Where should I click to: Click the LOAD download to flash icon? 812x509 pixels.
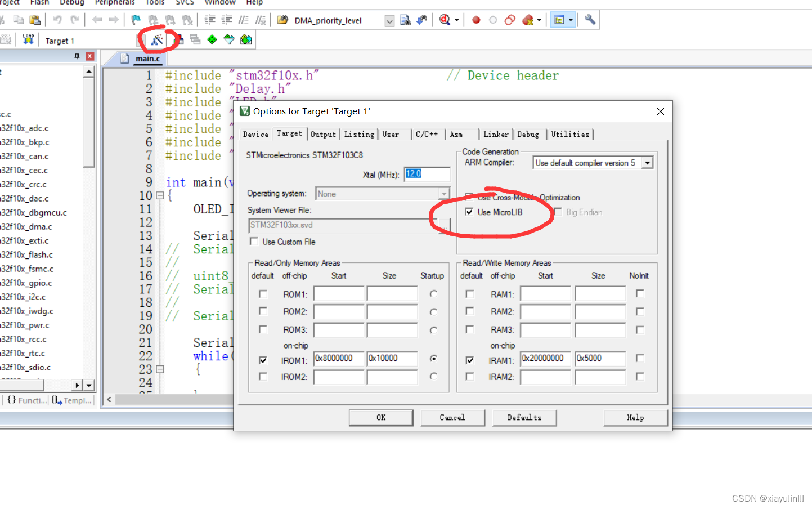coord(28,39)
